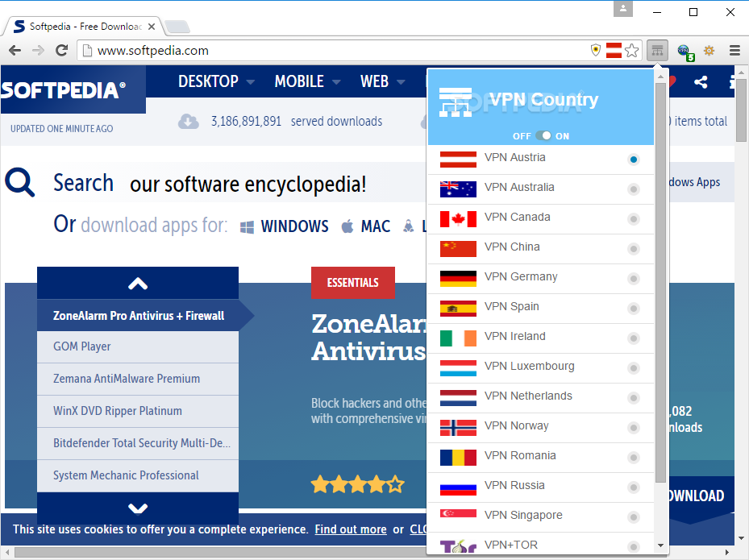The image size is (749, 560).
Task: Click the up chevron in essentials list
Action: tap(138, 284)
